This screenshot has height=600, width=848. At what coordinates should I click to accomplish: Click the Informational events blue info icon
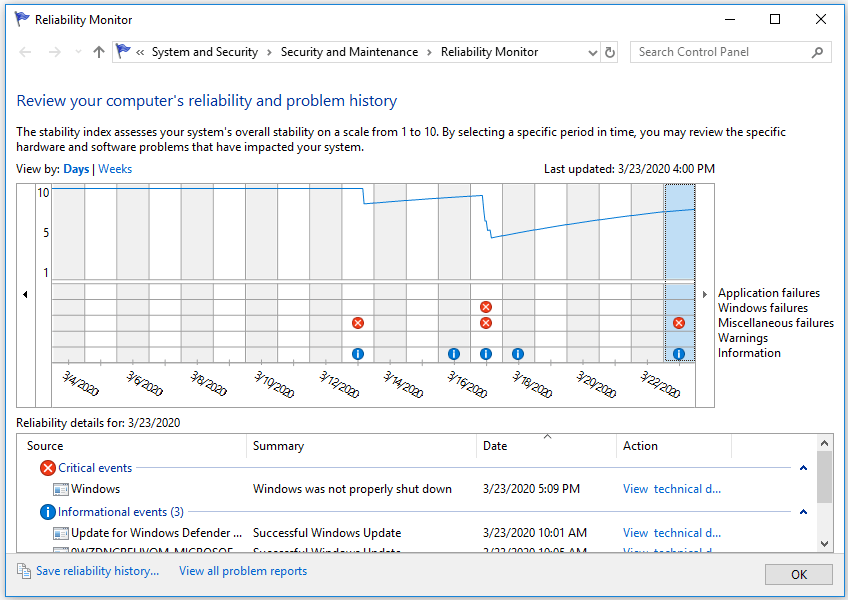[x=47, y=511]
